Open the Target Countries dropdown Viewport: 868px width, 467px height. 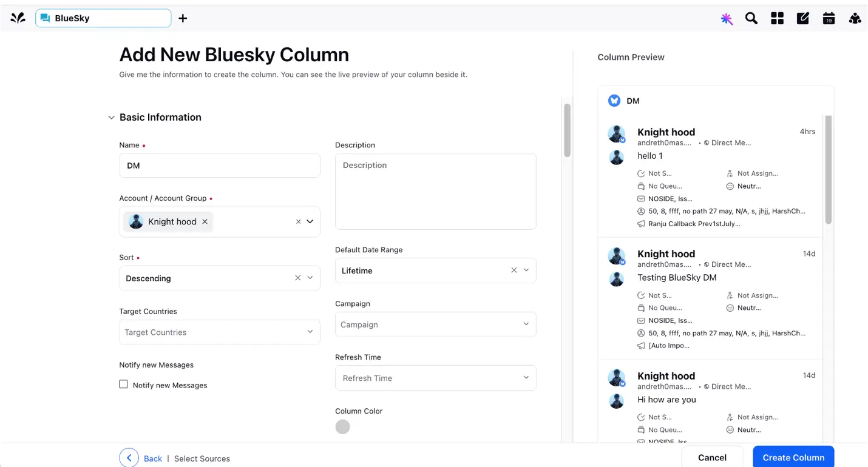[x=220, y=332]
